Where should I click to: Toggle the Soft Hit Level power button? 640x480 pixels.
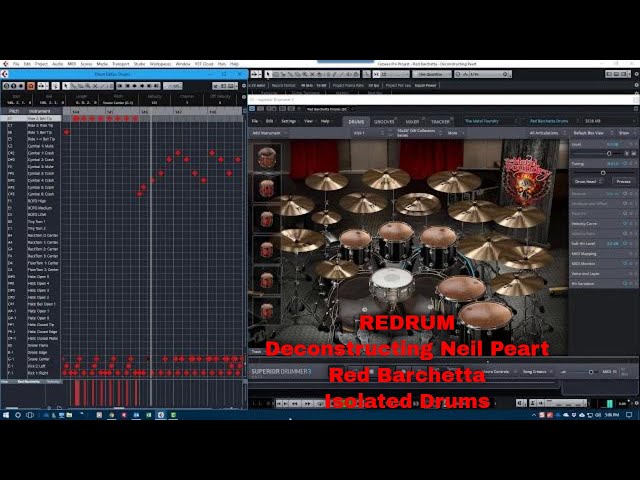coord(625,243)
